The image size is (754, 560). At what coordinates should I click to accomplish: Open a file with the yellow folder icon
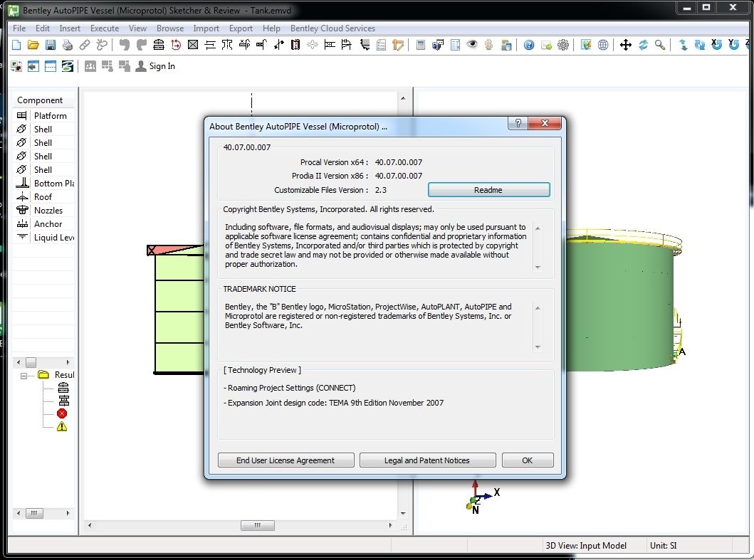click(x=33, y=46)
